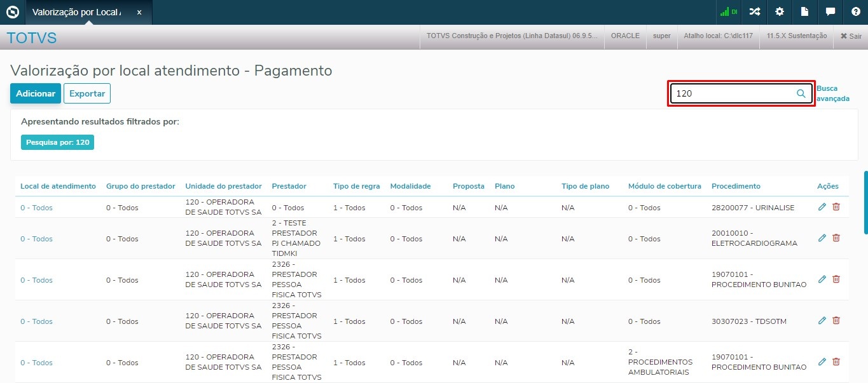868x383 pixels.
Task: Click the Prestador column header
Action: click(x=289, y=186)
